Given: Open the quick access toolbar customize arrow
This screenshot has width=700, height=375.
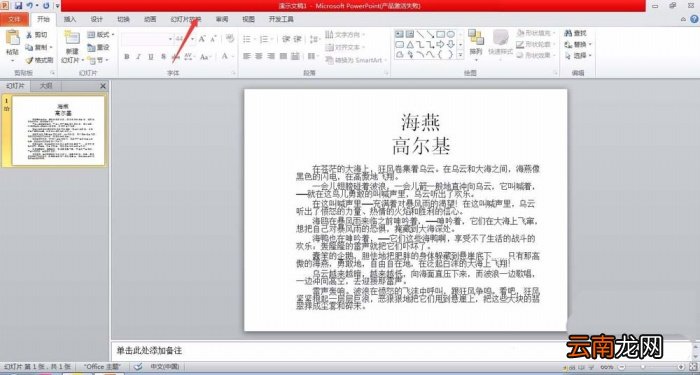Looking at the screenshot, I should [58, 6].
